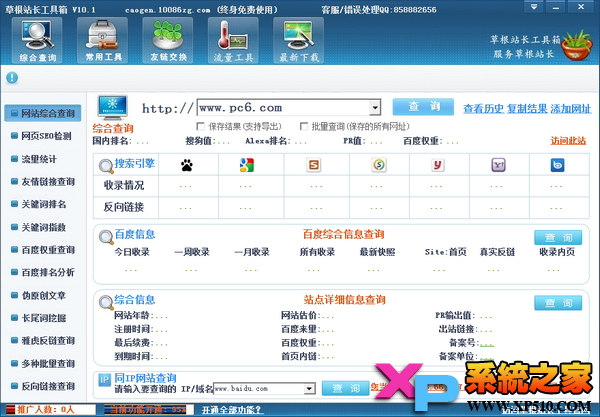This screenshot has height=417, width=600.
Task: Click the 网站估价 label
Action: click(299, 316)
